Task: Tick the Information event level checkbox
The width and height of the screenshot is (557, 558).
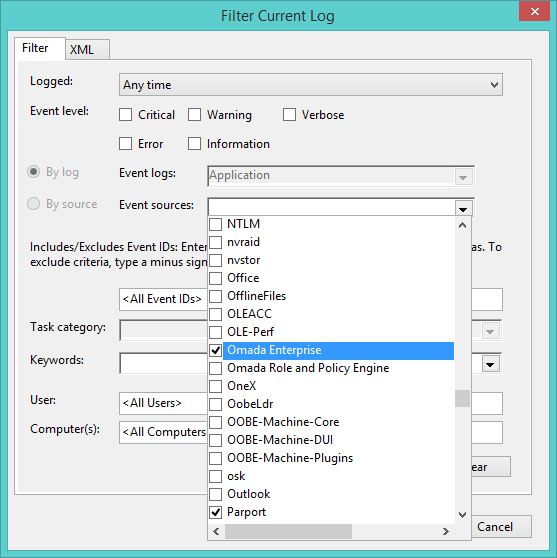Action: pos(194,144)
